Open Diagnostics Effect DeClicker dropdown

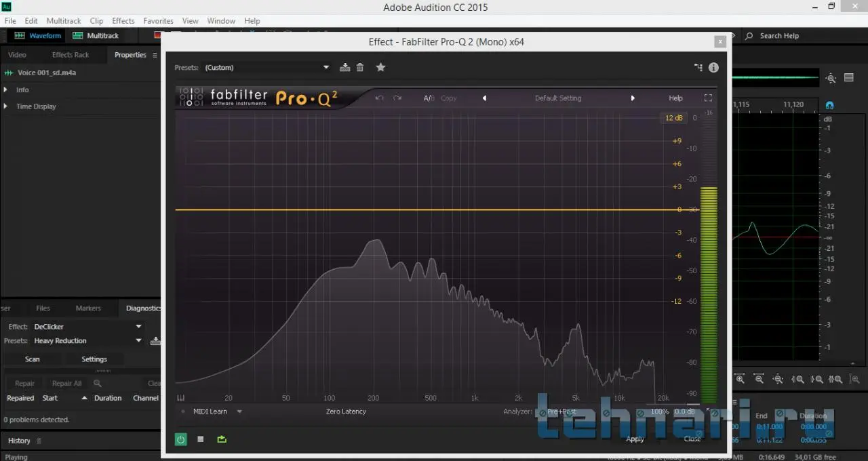coord(87,327)
